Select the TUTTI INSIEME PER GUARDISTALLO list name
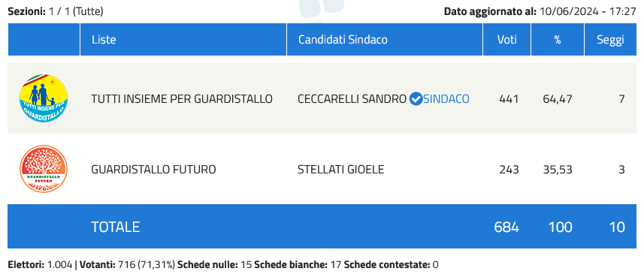Screen dimensions: 644x280 182,99
